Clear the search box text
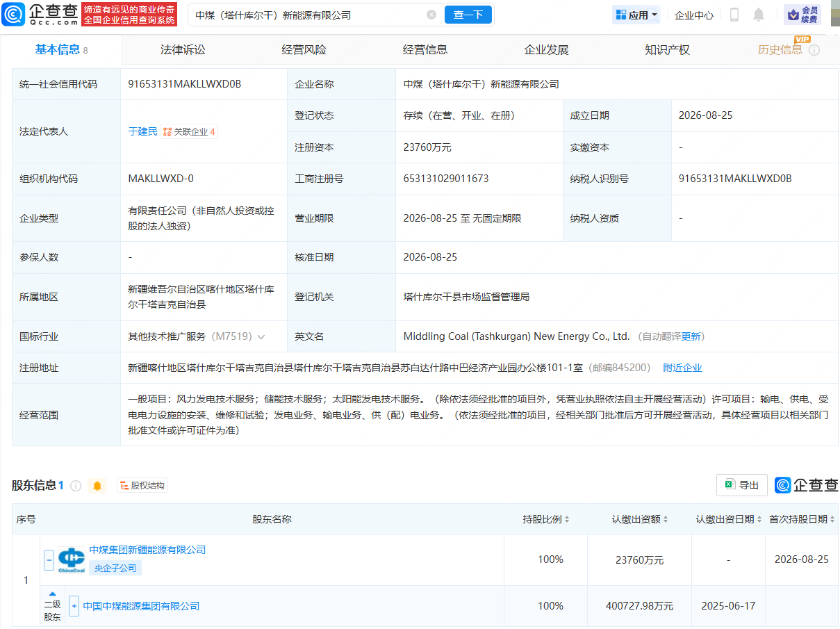 tap(431, 15)
